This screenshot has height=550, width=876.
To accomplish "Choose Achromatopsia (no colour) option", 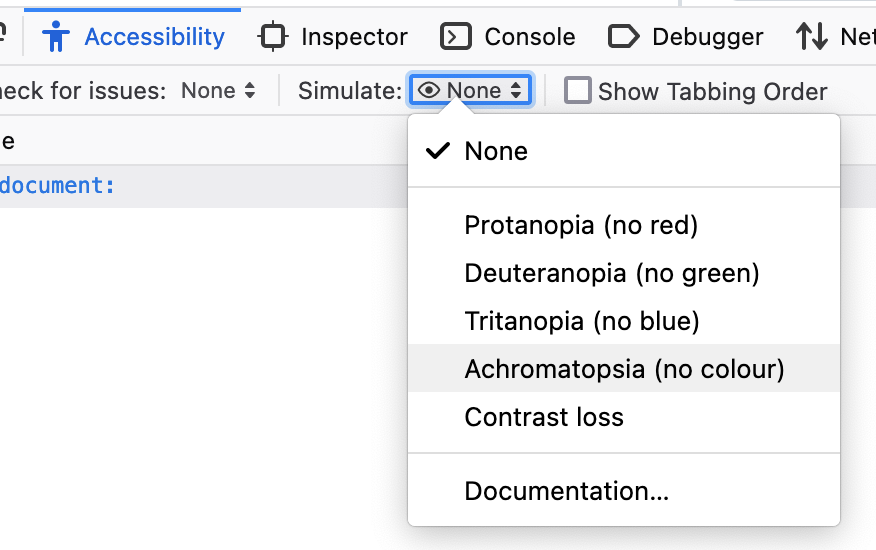I will click(x=624, y=369).
